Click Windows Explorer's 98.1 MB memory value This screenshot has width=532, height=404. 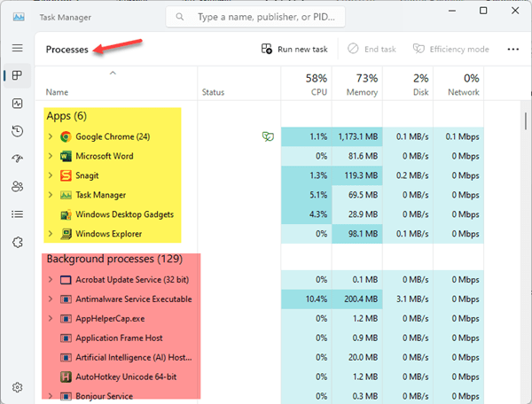tap(363, 234)
